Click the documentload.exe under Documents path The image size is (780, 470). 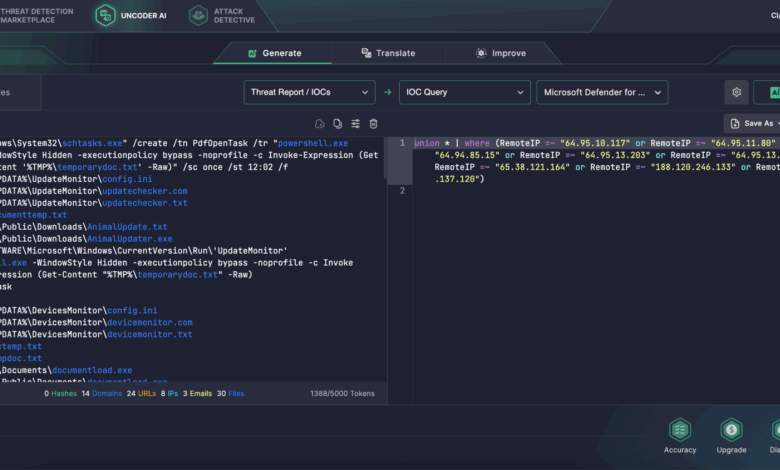(x=92, y=370)
